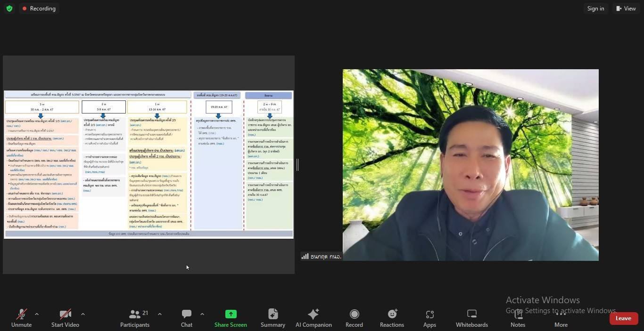Click the divider handle between share and video
The height and width of the screenshot is (331, 644).
[x=297, y=165]
